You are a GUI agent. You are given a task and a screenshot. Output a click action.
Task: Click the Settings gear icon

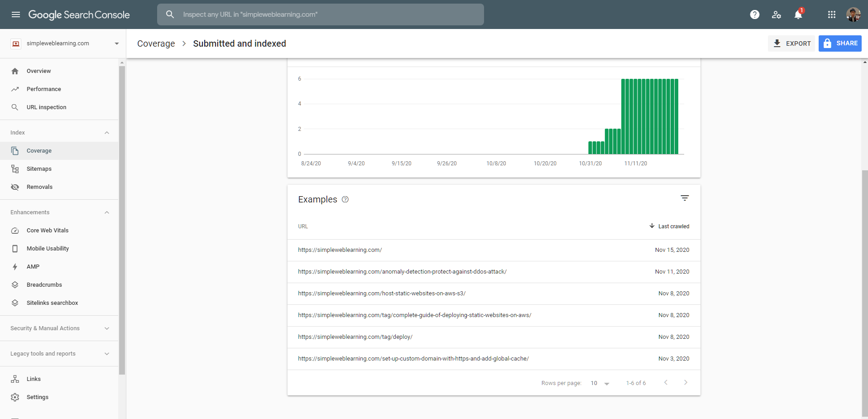click(x=15, y=397)
